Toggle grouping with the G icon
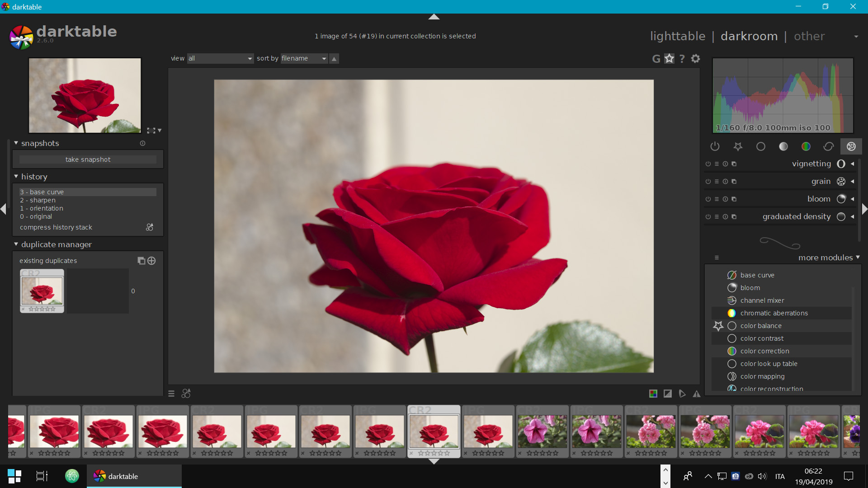The image size is (868, 488). [x=656, y=59]
